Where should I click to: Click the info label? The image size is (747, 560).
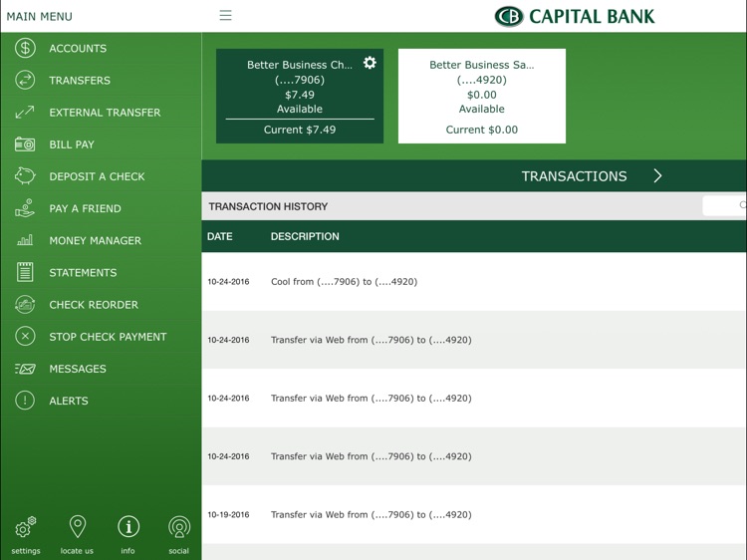(127, 551)
